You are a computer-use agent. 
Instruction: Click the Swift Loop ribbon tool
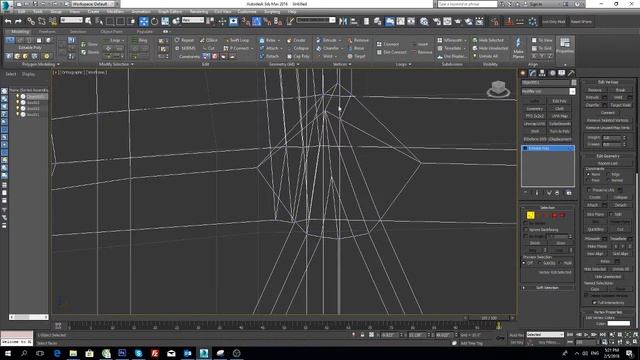pos(237,40)
